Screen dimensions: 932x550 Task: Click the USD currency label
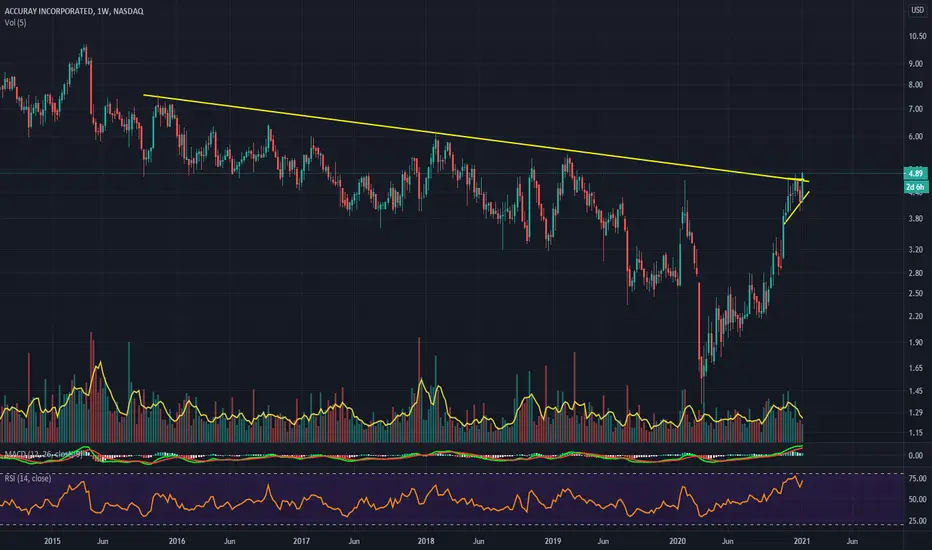tap(917, 10)
